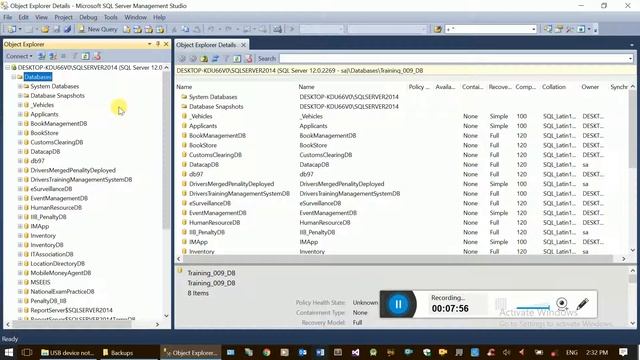
Task: Pin the Object Explorer panel with auto-hide icon
Action: [158, 44]
